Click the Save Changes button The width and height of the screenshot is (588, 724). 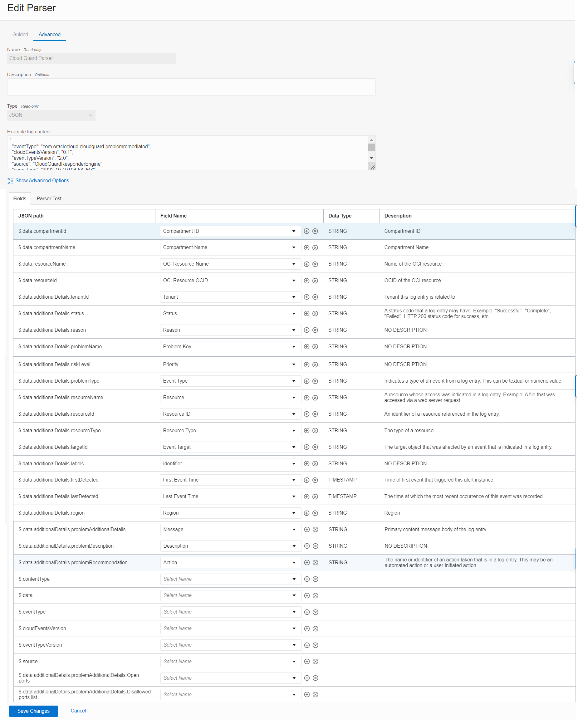[33, 711]
